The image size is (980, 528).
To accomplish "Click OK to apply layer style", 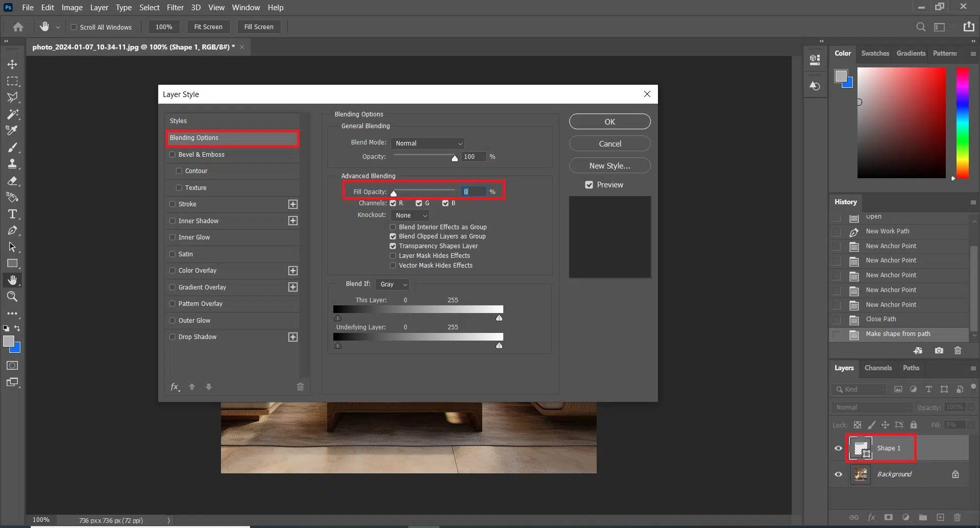I will coord(609,122).
